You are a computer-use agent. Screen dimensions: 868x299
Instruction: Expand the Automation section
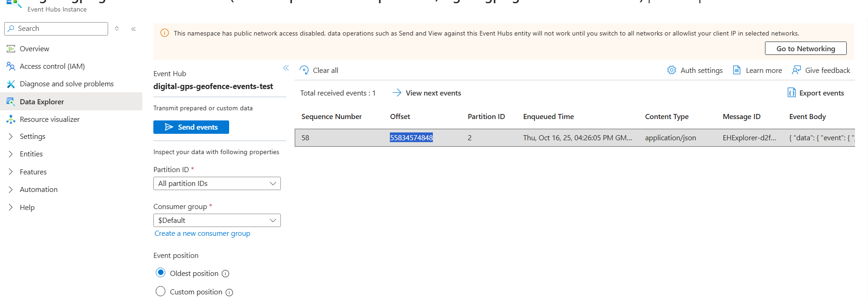click(x=11, y=190)
